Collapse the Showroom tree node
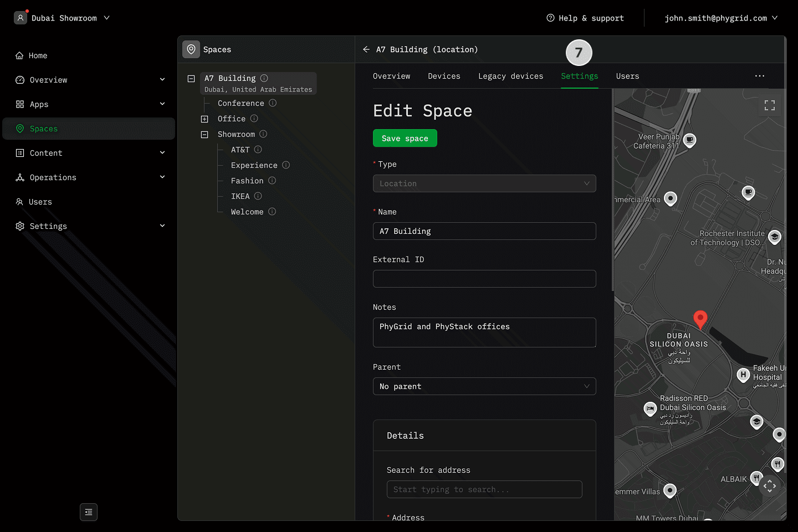Image resolution: width=798 pixels, height=532 pixels. (204, 135)
